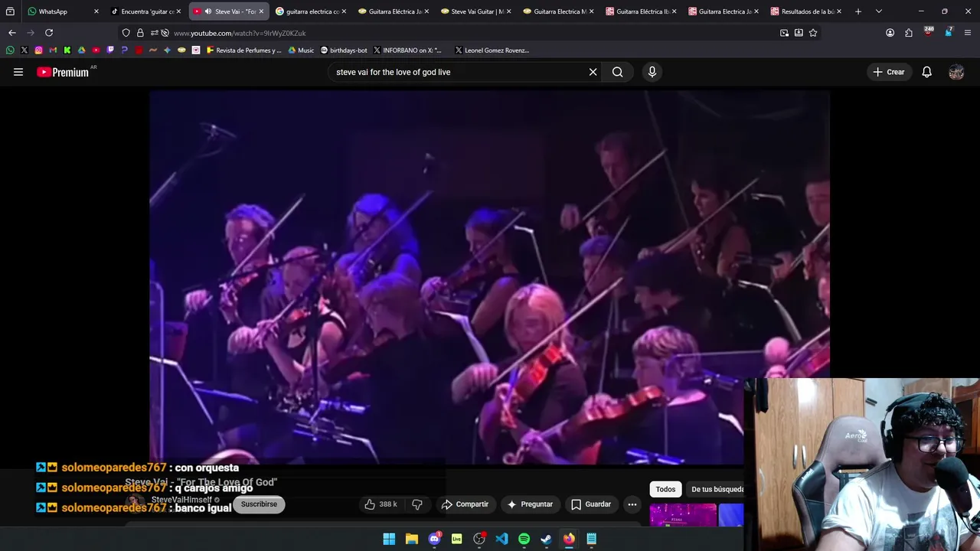
Task: Open the extensions puzzle icon
Action: coord(909,33)
